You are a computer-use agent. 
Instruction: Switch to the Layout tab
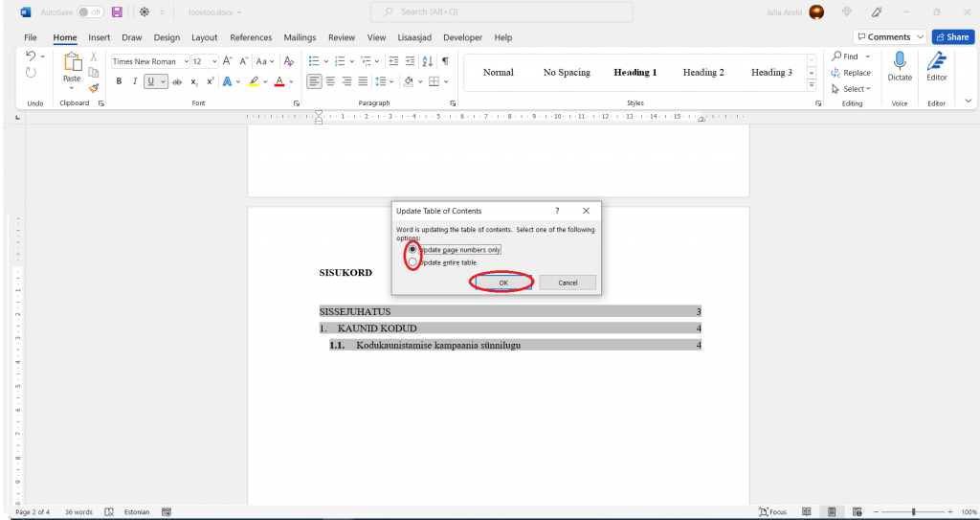205,37
